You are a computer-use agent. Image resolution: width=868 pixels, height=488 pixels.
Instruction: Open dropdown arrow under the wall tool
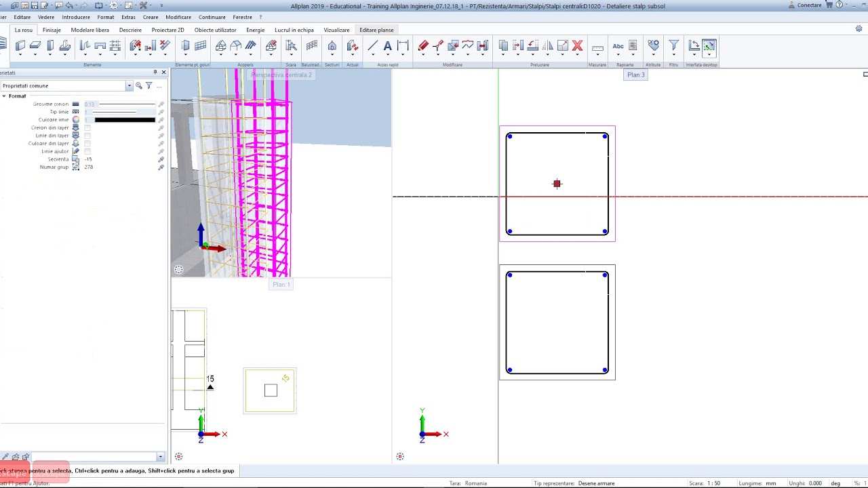click(x=20, y=56)
